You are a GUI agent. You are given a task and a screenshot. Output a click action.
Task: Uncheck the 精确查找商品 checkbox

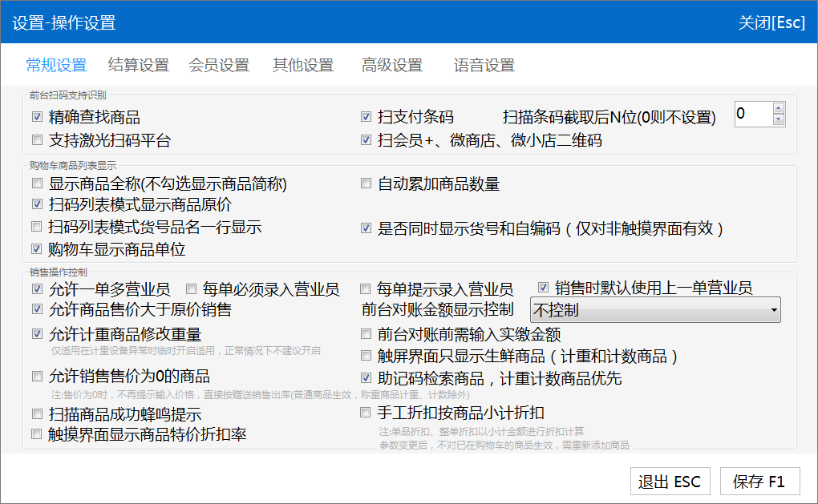tap(37, 117)
